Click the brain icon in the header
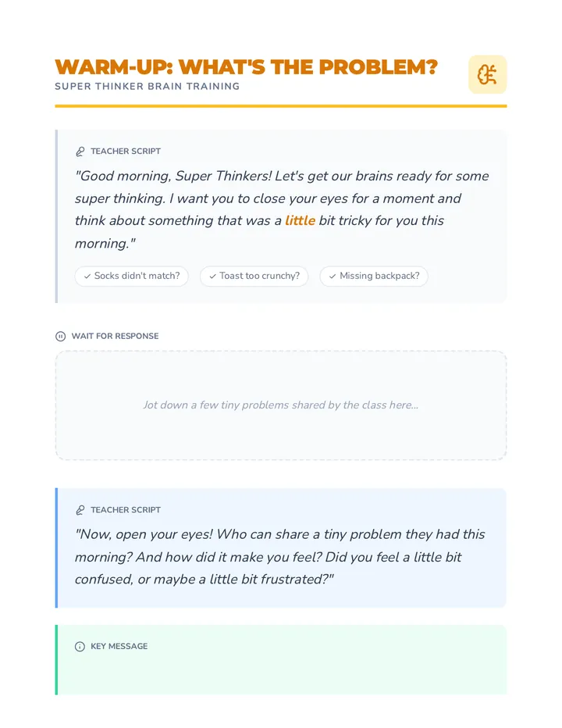The height and width of the screenshot is (728, 562). [487, 75]
